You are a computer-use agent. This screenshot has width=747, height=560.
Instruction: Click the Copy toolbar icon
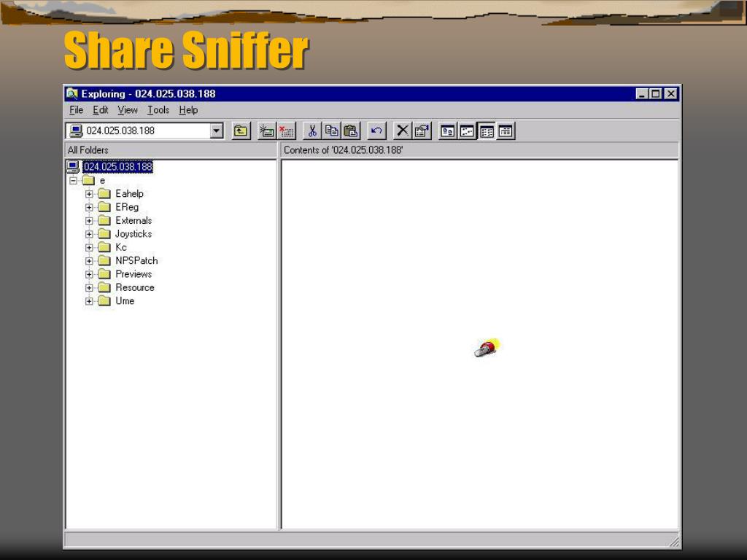[332, 131]
